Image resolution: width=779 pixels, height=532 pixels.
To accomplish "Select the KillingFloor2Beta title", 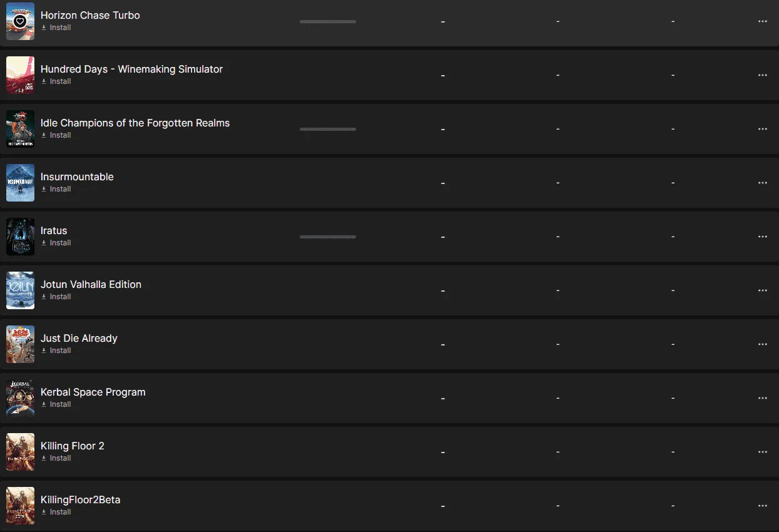I will [80, 499].
